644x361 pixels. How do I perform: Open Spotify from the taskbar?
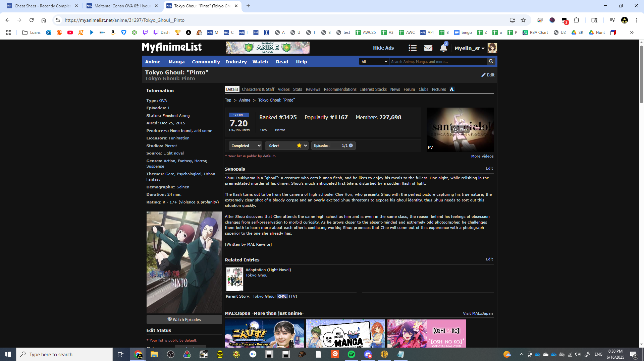click(352, 354)
